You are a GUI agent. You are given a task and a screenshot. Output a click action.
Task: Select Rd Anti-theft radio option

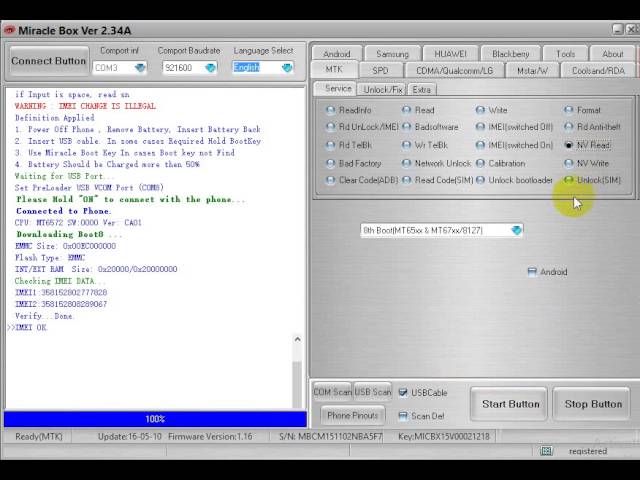pyautogui.click(x=592, y=127)
